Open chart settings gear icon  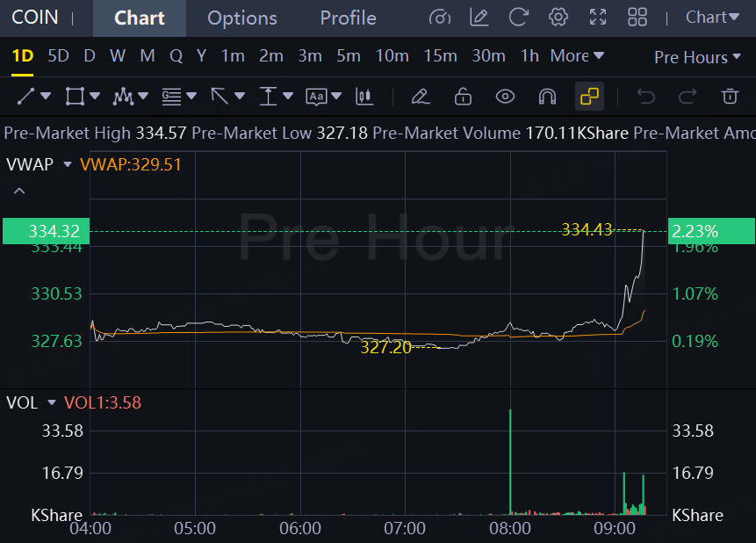coord(558,18)
